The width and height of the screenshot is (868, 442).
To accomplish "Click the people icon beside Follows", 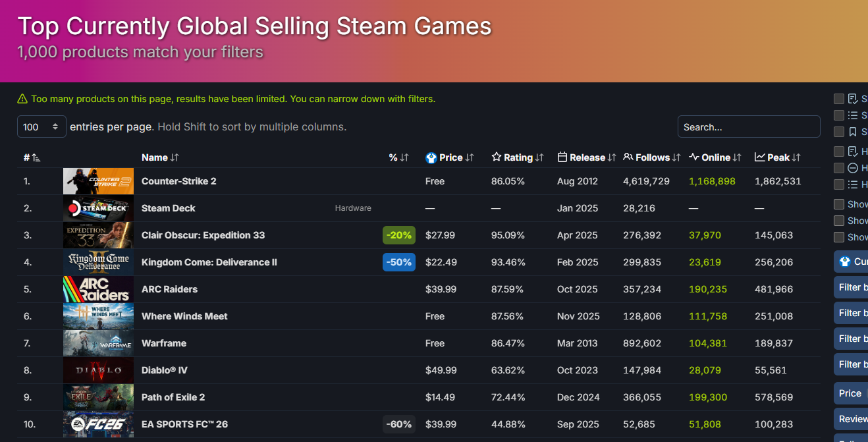I will [x=628, y=157].
